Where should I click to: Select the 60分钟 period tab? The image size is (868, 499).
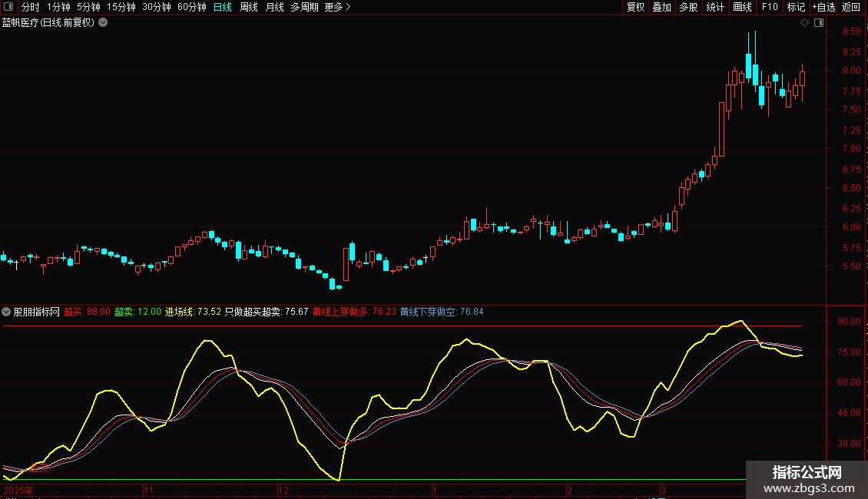[192, 7]
